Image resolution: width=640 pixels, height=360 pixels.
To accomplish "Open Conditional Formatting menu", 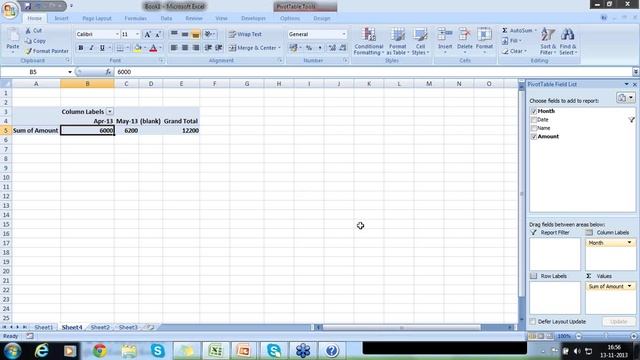I will (x=368, y=41).
